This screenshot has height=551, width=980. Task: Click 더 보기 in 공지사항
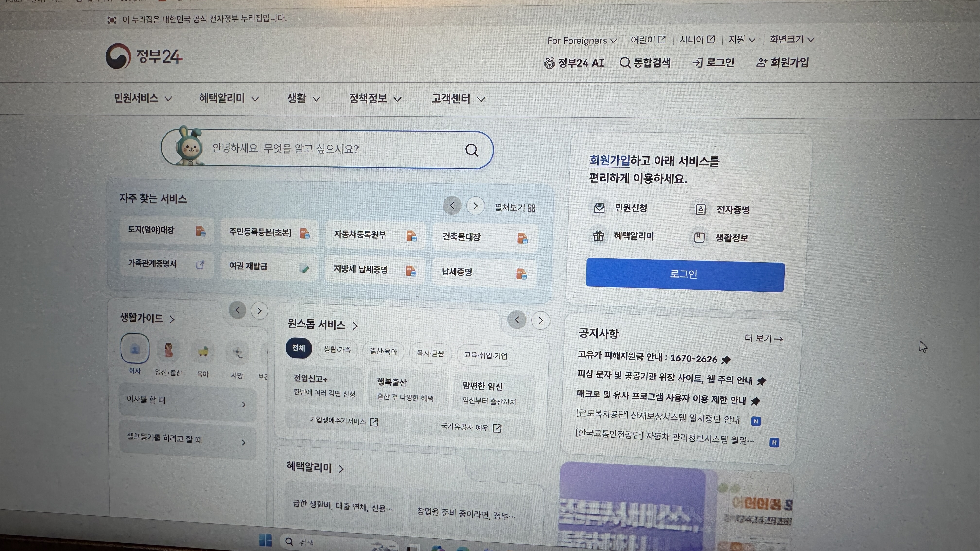click(x=763, y=338)
